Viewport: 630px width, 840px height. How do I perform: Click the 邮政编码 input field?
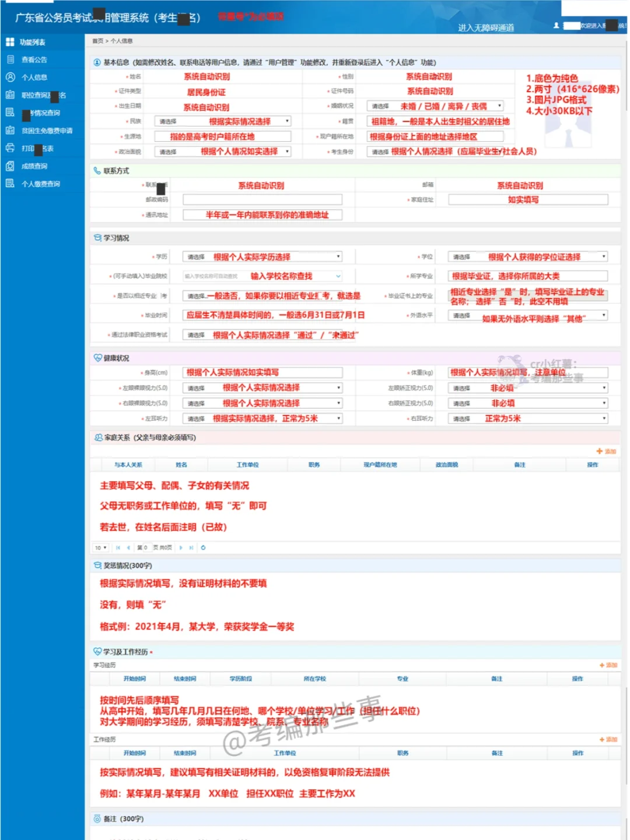click(x=262, y=199)
